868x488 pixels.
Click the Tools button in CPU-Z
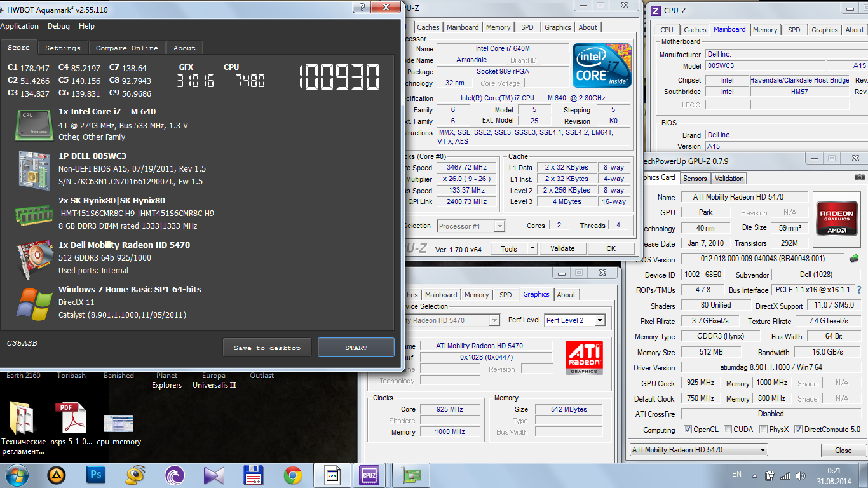(509, 248)
